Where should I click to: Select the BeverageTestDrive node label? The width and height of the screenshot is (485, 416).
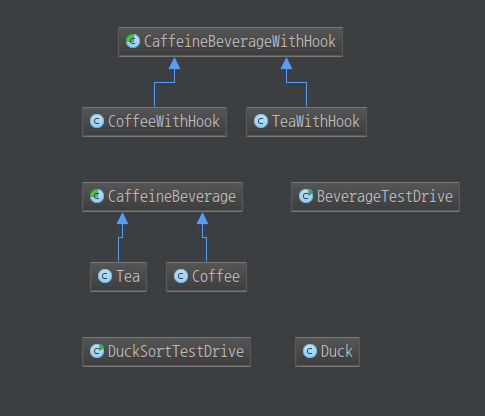[x=385, y=196]
